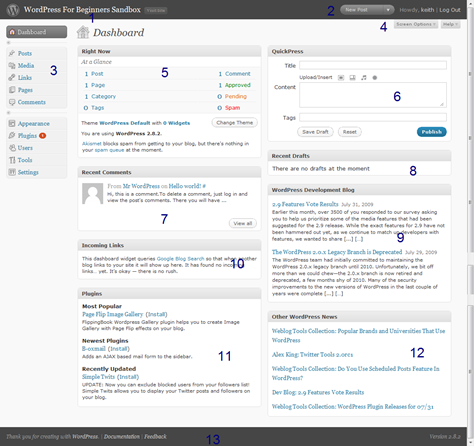Click the Add Video upload icon

point(352,78)
